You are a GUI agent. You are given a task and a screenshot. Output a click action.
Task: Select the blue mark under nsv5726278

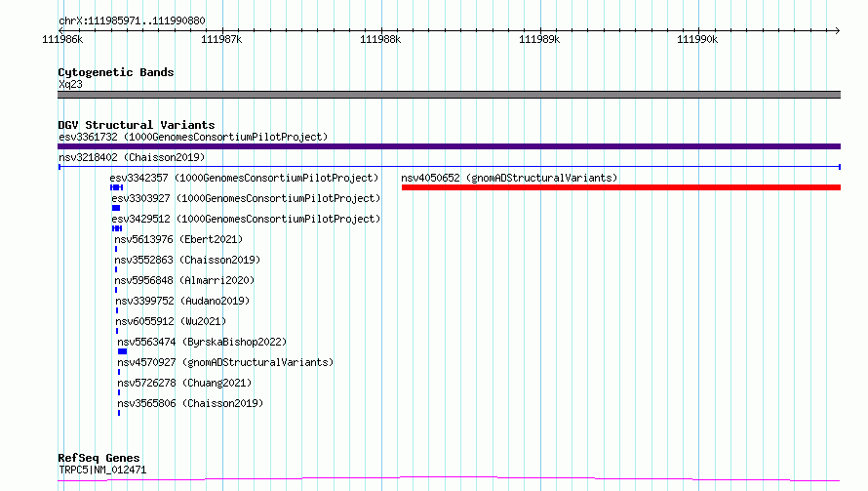point(118,392)
